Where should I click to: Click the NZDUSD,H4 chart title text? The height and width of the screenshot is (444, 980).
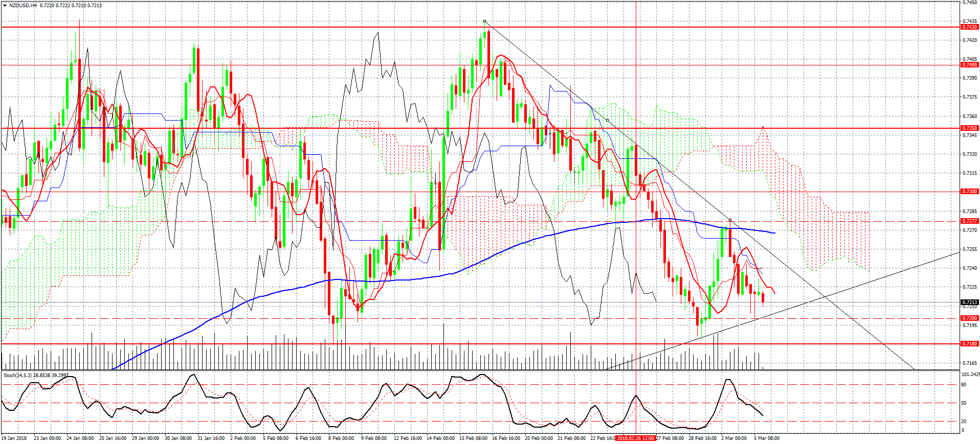pos(23,5)
